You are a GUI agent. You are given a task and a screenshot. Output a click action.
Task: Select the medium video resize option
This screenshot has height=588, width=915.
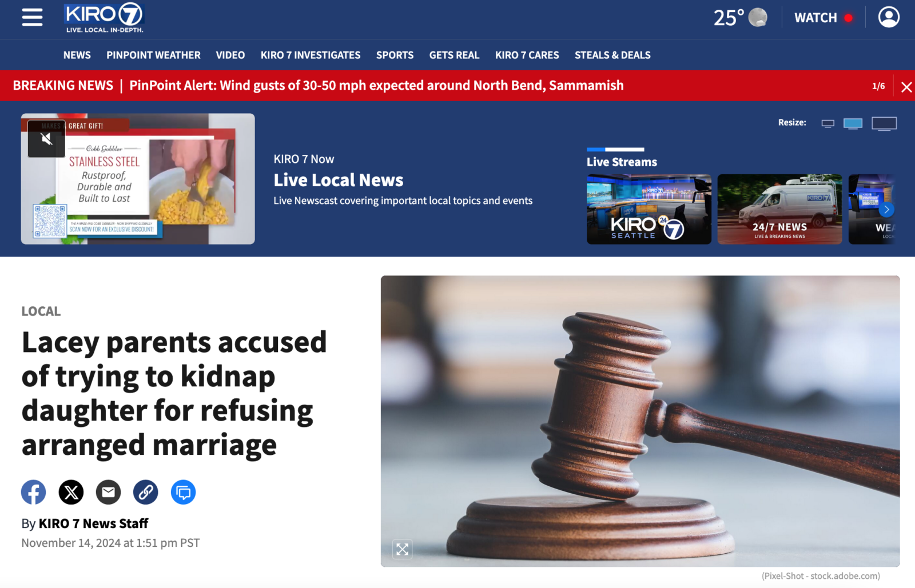[853, 123]
